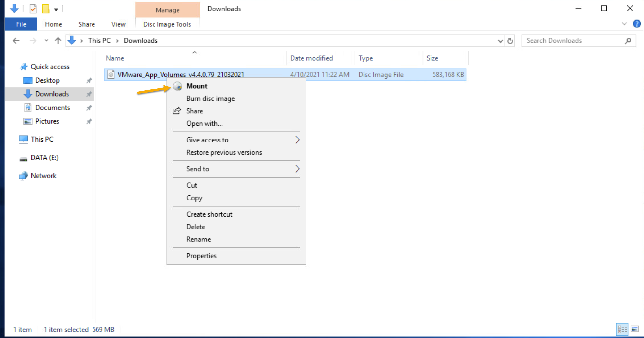The image size is (644, 338).
Task: Sort by Date modified column
Action: tap(321, 58)
